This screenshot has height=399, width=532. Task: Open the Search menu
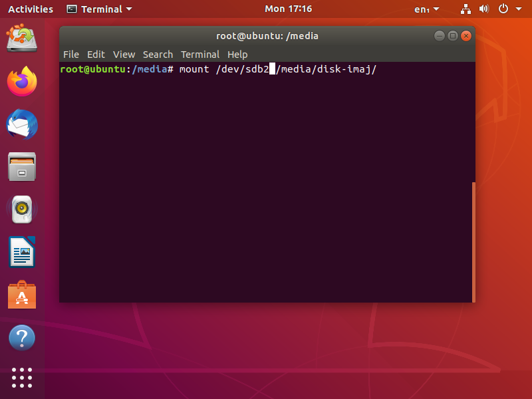[158, 55]
